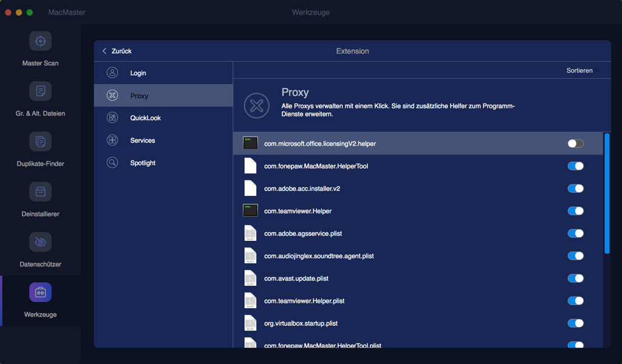The width and height of the screenshot is (622, 364).
Task: Click the Proxy category icon in list
Action: [x=112, y=95]
